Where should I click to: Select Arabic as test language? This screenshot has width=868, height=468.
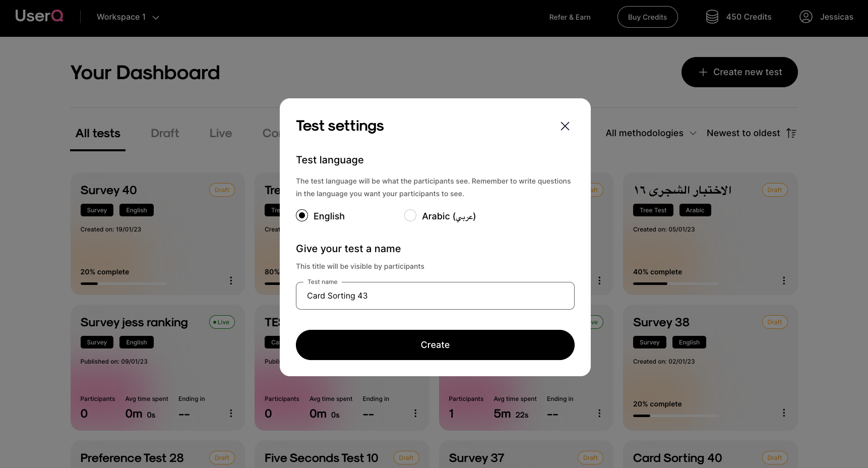[x=410, y=216]
